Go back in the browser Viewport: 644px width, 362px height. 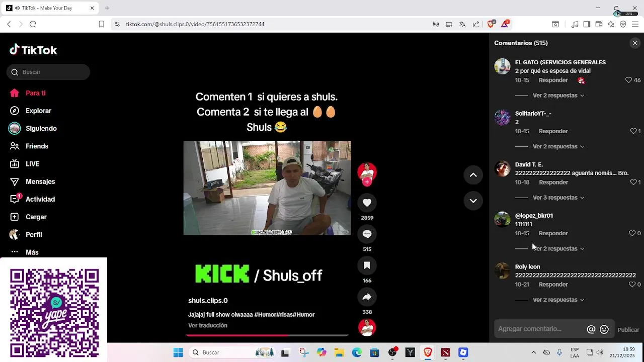(9, 24)
